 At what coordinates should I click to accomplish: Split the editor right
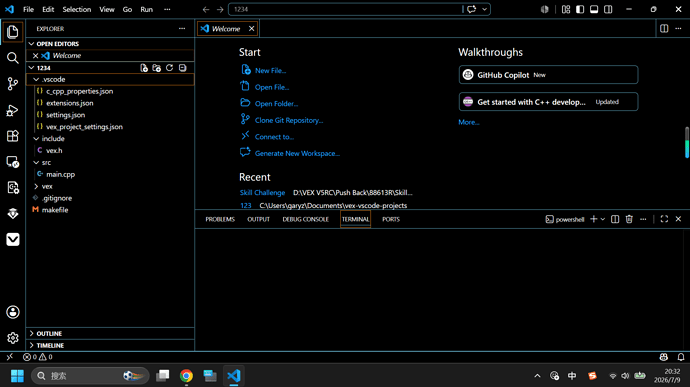664,29
